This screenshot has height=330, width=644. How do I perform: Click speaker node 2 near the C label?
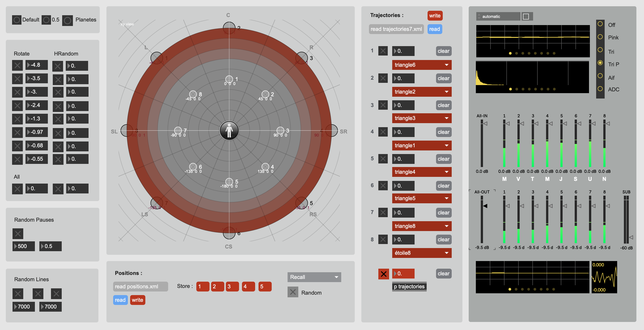point(229,28)
